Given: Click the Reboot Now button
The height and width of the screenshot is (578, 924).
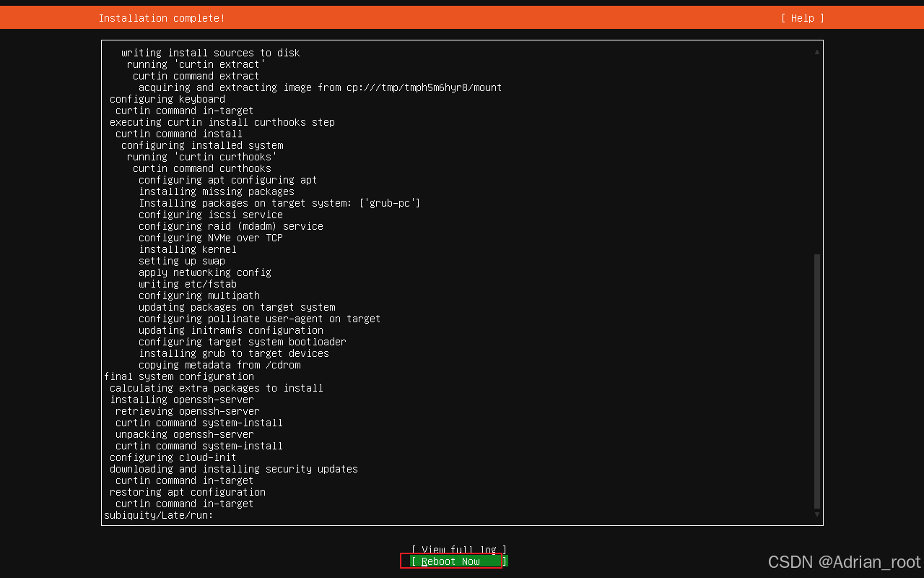Looking at the screenshot, I should click(x=459, y=561).
